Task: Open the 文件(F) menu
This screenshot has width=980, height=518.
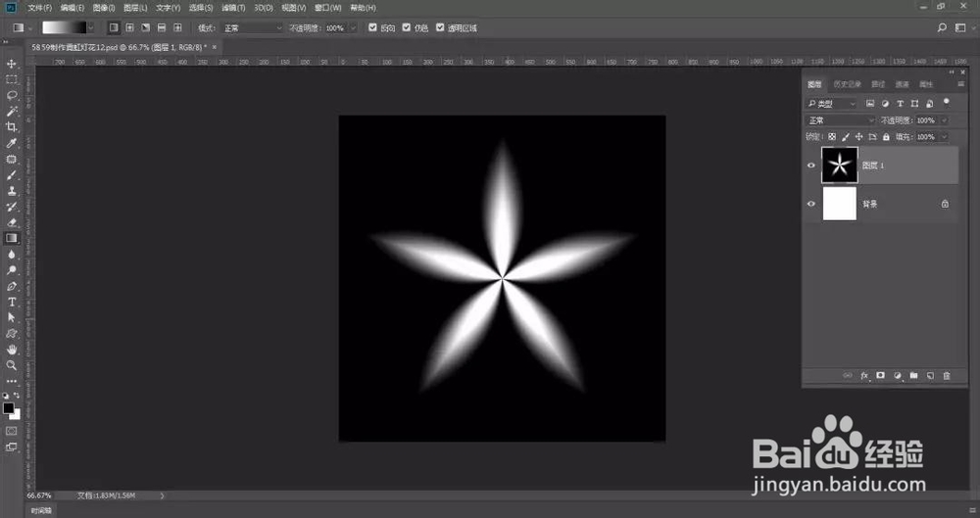Action: point(40,8)
